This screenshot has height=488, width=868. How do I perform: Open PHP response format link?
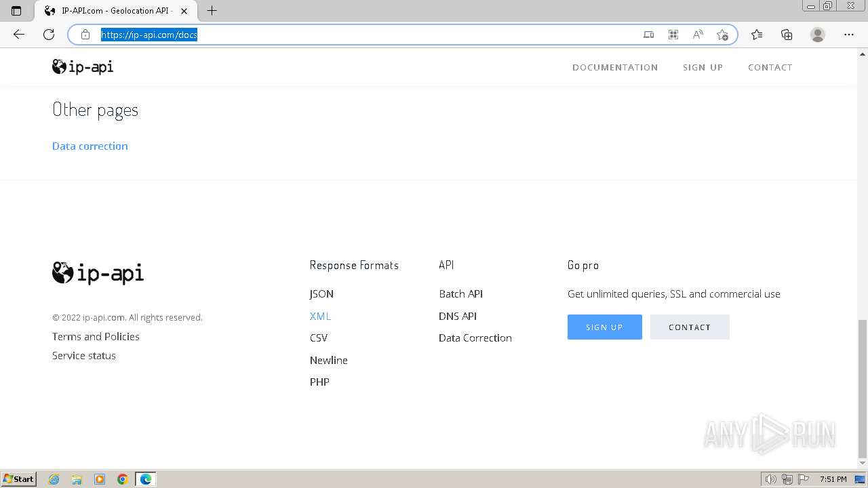[319, 382]
